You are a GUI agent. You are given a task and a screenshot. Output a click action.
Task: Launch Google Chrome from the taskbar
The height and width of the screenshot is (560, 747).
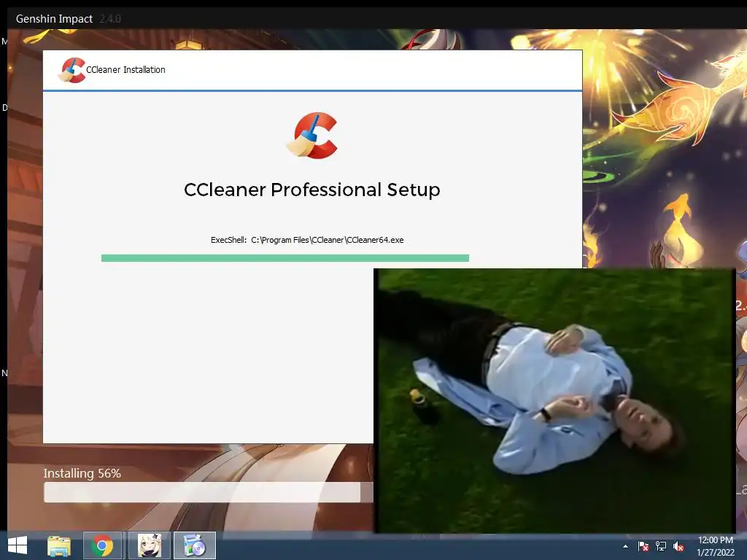coord(102,545)
